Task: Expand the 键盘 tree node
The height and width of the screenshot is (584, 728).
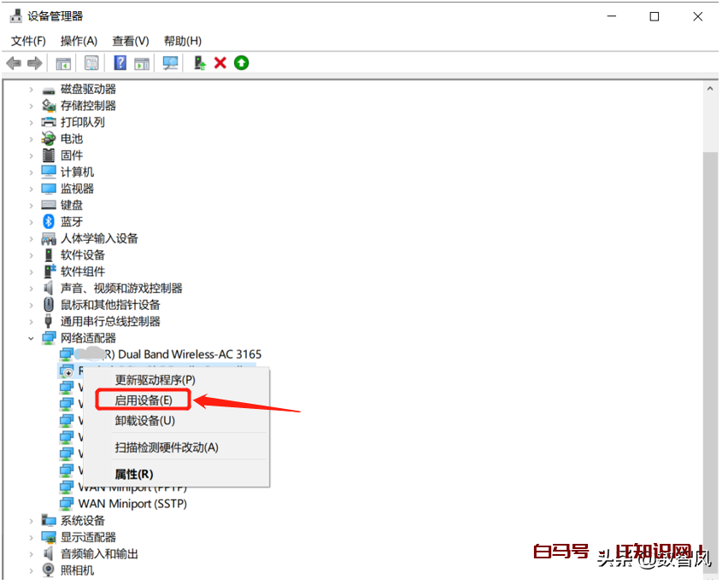Action: (x=32, y=205)
